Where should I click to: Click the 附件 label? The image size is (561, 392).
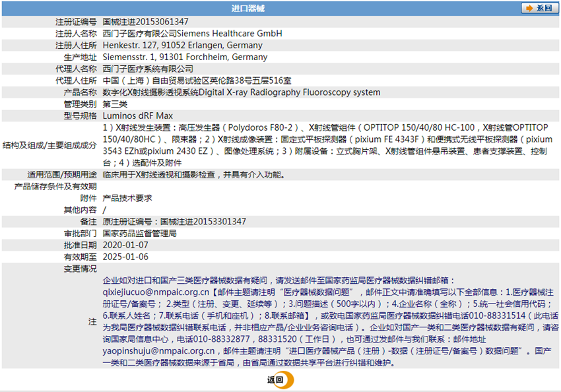point(88,198)
